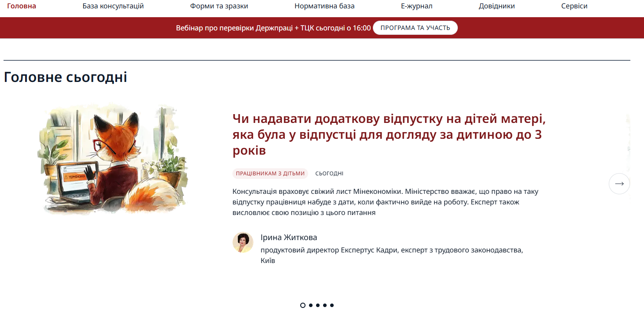This screenshot has height=315, width=644.
Task: Expand the Нормативна база menu
Action: click(x=324, y=6)
